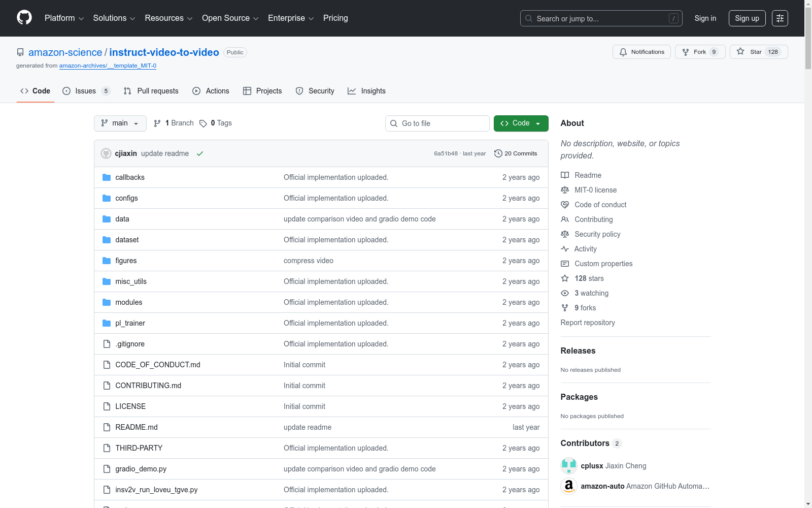The image size is (812, 508).
Task: Click the Code of conduct heart icon
Action: [x=565, y=205]
